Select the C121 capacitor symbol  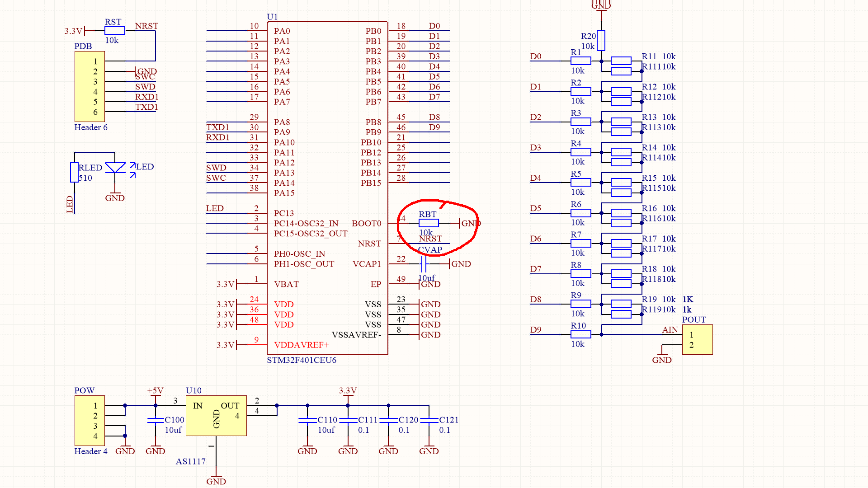[429, 420]
